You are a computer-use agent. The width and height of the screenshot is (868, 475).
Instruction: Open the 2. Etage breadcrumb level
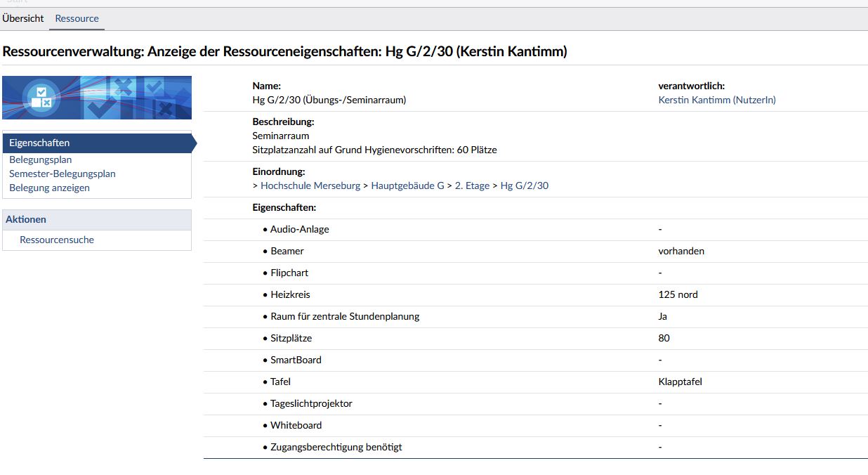[472, 186]
